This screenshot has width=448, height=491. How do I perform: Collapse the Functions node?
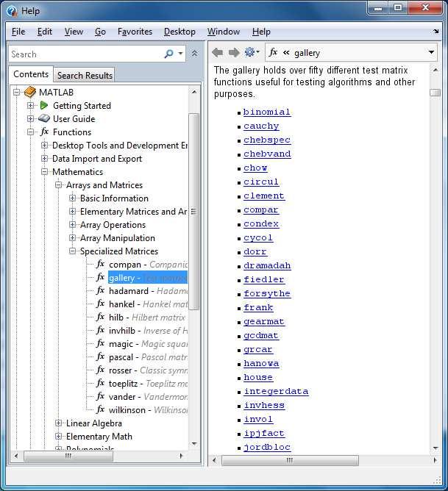30,132
